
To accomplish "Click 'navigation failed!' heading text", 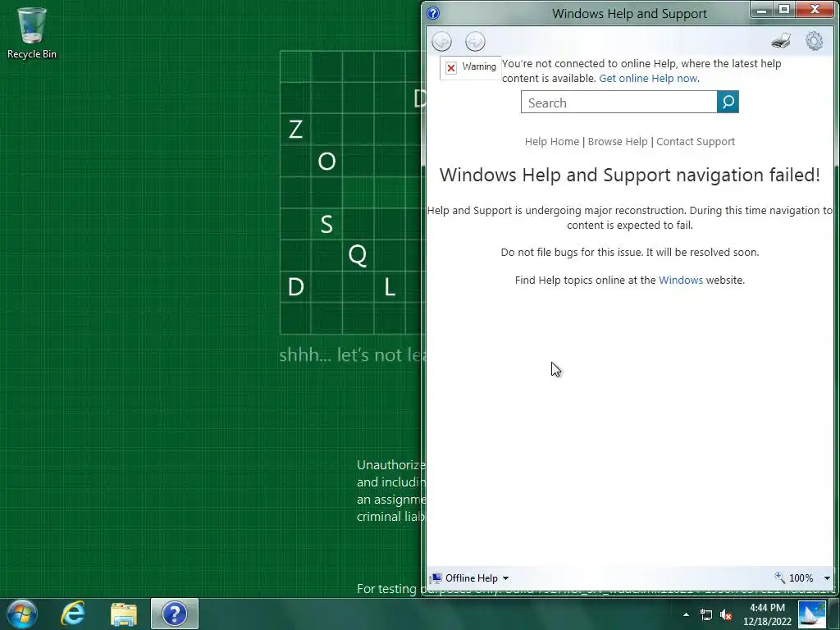I will pyautogui.click(x=748, y=175).
